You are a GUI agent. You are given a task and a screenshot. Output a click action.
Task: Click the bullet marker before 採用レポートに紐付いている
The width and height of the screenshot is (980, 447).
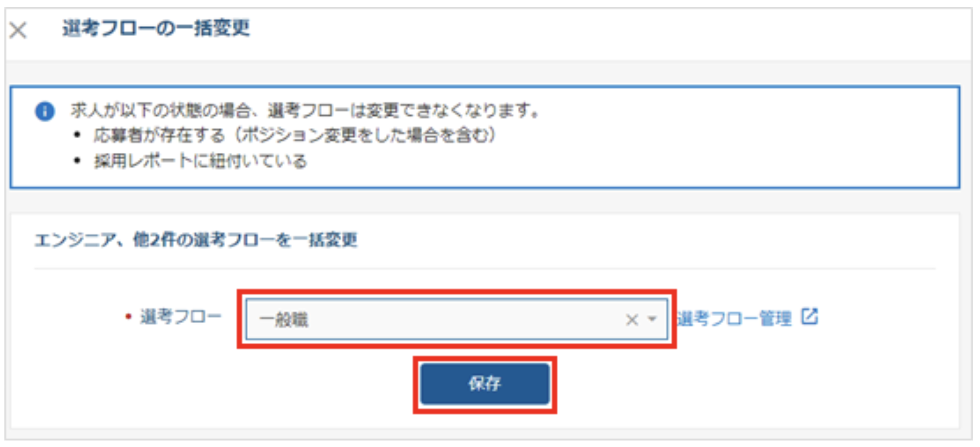(x=77, y=161)
